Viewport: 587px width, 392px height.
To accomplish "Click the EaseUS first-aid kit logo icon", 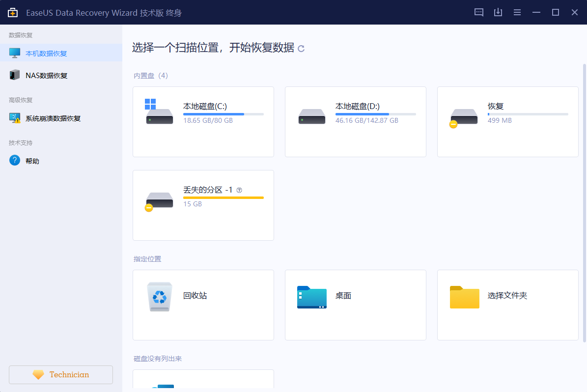I will [13, 12].
